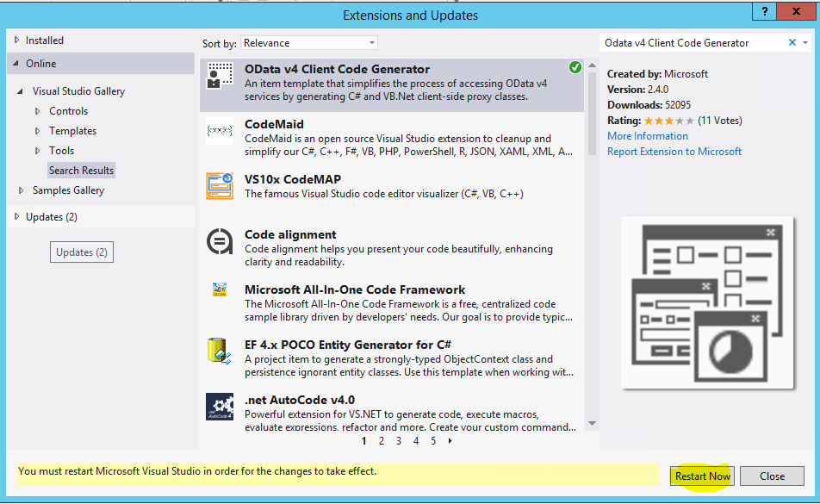The width and height of the screenshot is (820, 504).
Task: Click the All-In-One Code Framework icon
Action: [220, 289]
